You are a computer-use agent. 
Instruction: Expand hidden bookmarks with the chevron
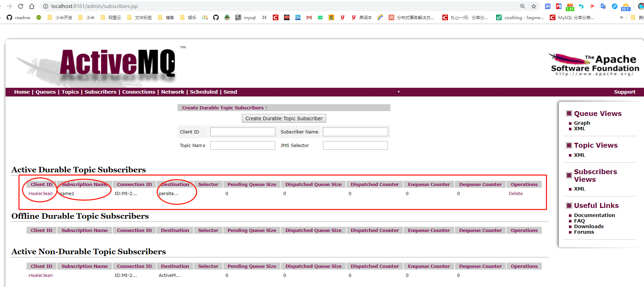coord(622,17)
